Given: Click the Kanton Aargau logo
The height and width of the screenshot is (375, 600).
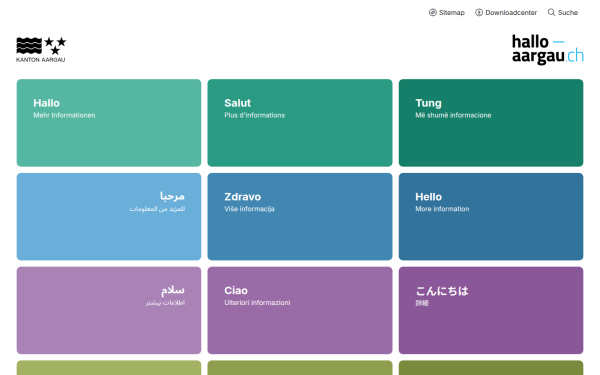Looking at the screenshot, I should 41,49.
